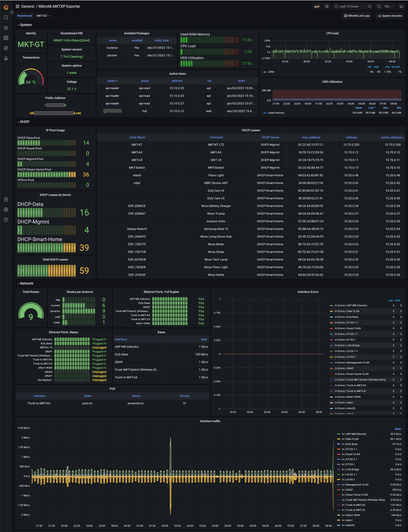Screen dimensions: 408x532
Task: Sort POE table by Priority column
Action: [185, 396]
